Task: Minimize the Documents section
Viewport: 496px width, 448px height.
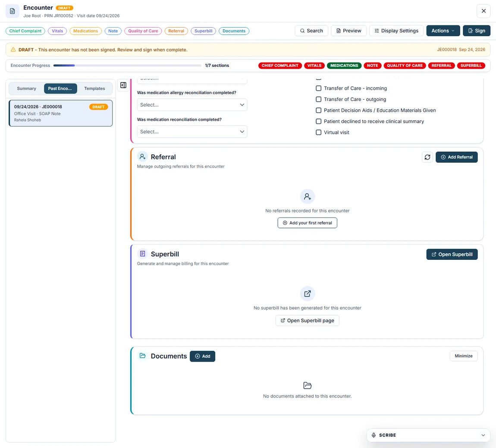Action: pyautogui.click(x=463, y=356)
